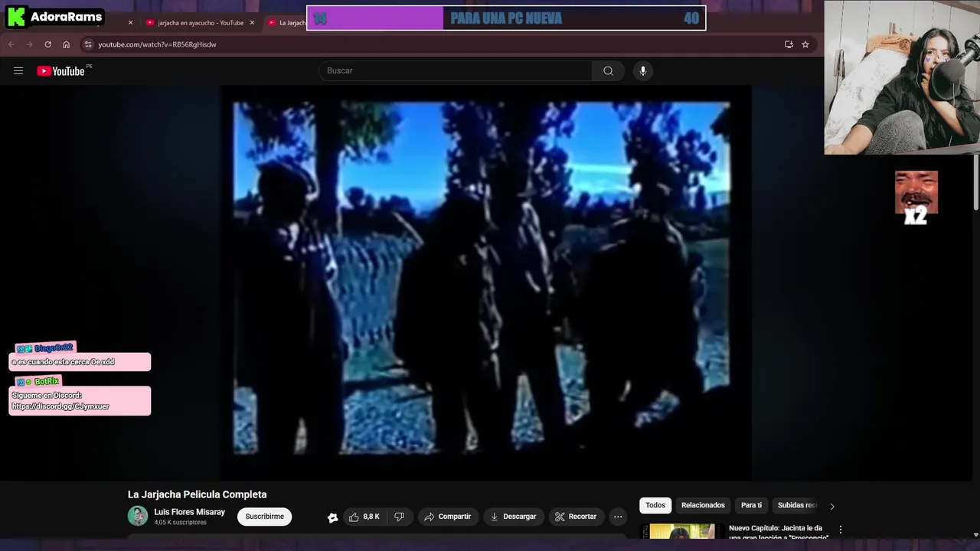Select the Subidas recientes filter chip
This screenshot has height=551, width=980.
coord(797,505)
